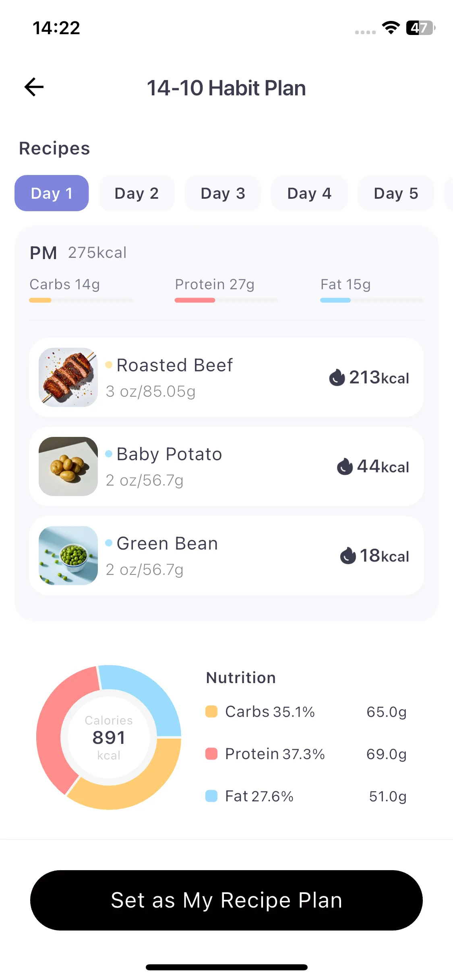
Task: Switch to the Day 3 tab
Action: tap(223, 193)
